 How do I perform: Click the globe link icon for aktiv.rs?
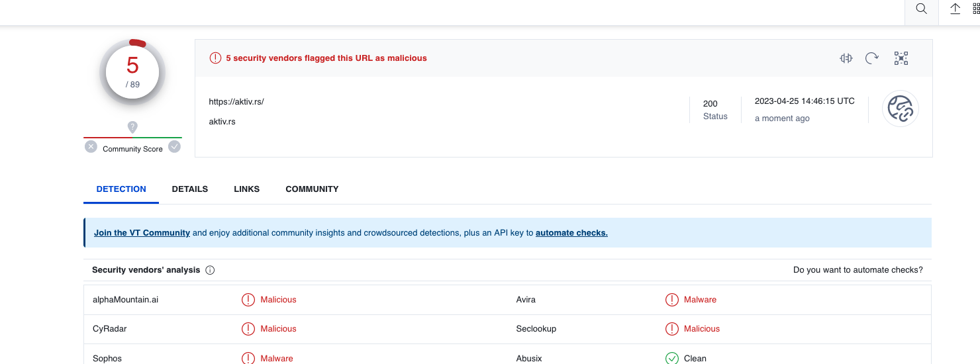coord(901,109)
